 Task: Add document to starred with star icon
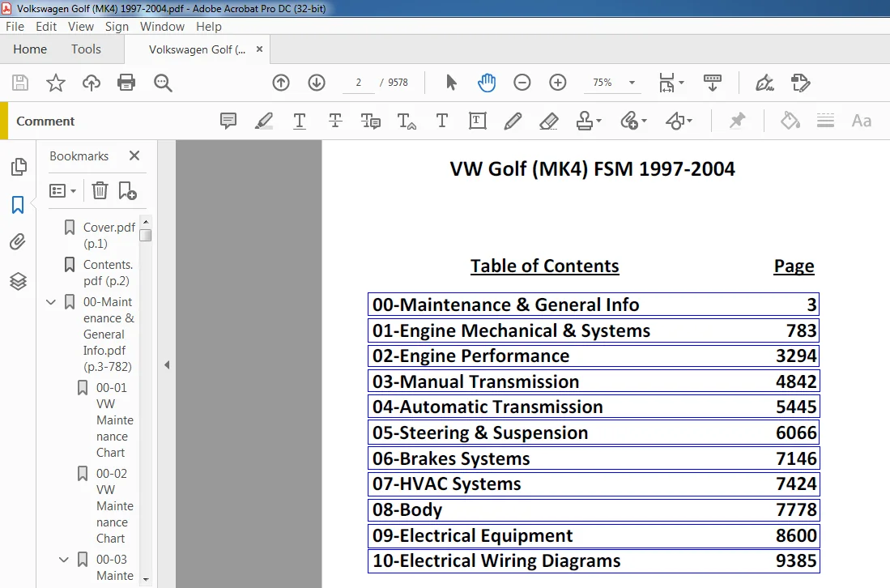(56, 83)
